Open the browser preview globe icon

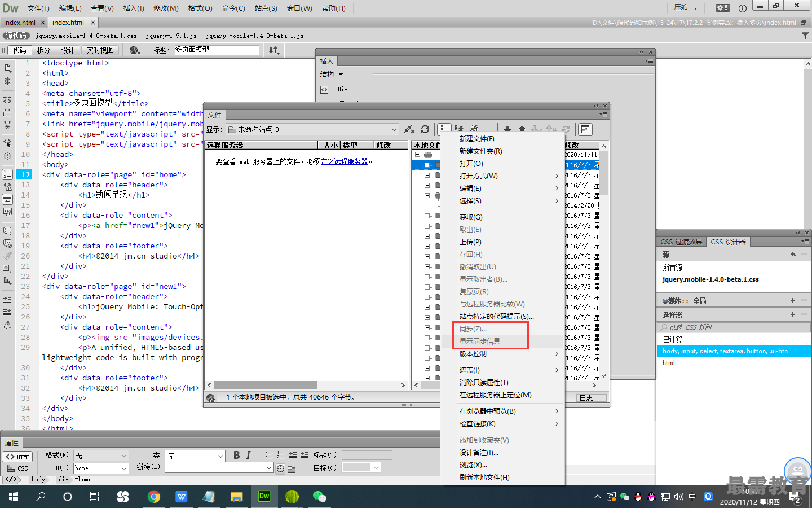click(x=134, y=50)
